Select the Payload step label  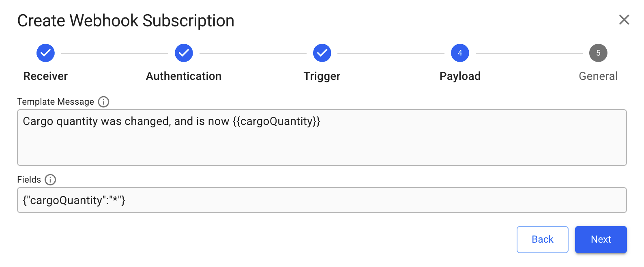460,76
